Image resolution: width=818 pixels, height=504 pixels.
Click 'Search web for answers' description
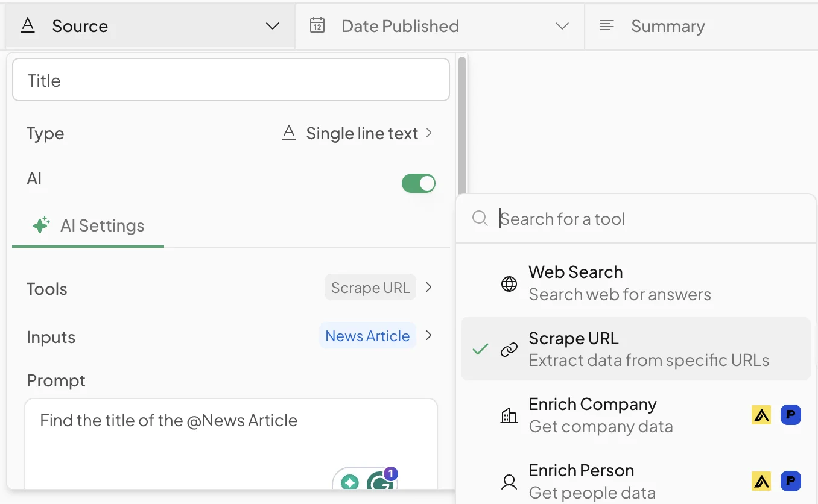[x=620, y=294]
